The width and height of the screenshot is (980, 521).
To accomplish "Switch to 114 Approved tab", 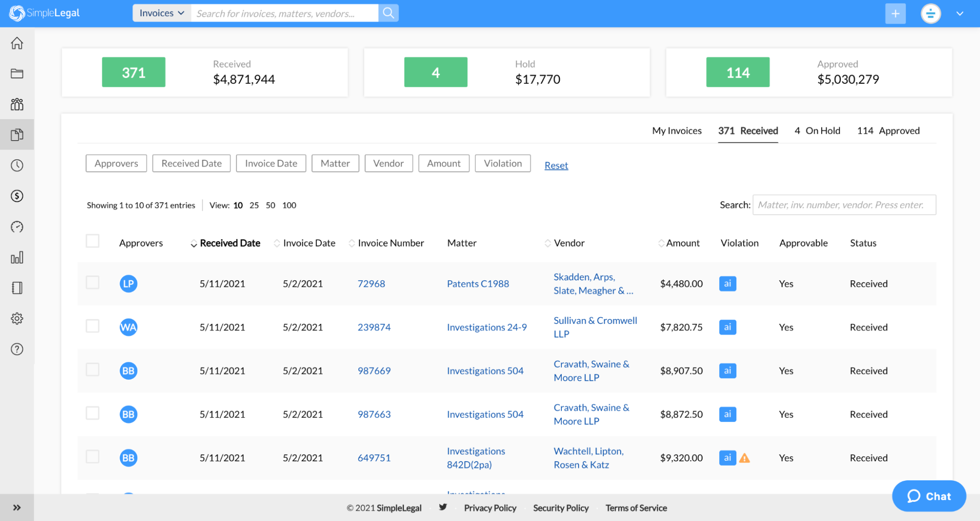I will (x=888, y=131).
